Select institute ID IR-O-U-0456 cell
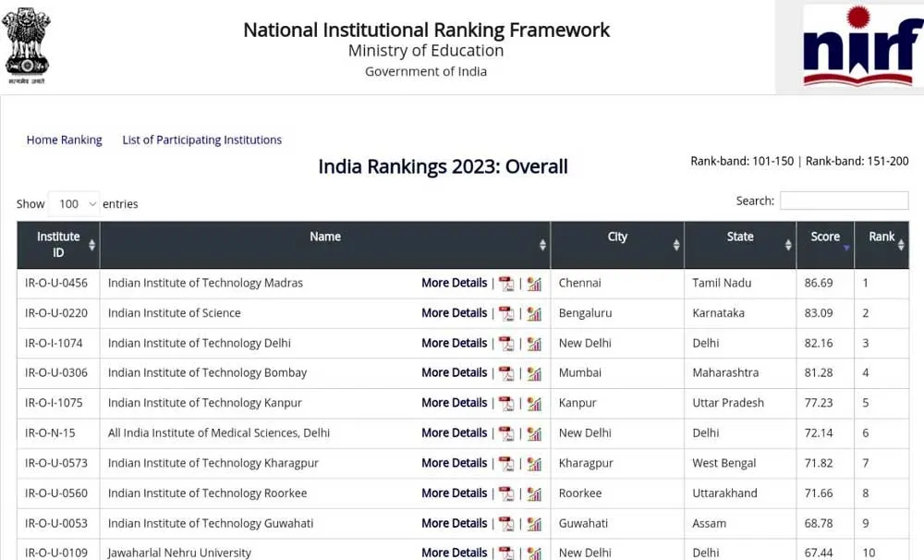Viewport: 924px width, 560px height. (x=56, y=283)
